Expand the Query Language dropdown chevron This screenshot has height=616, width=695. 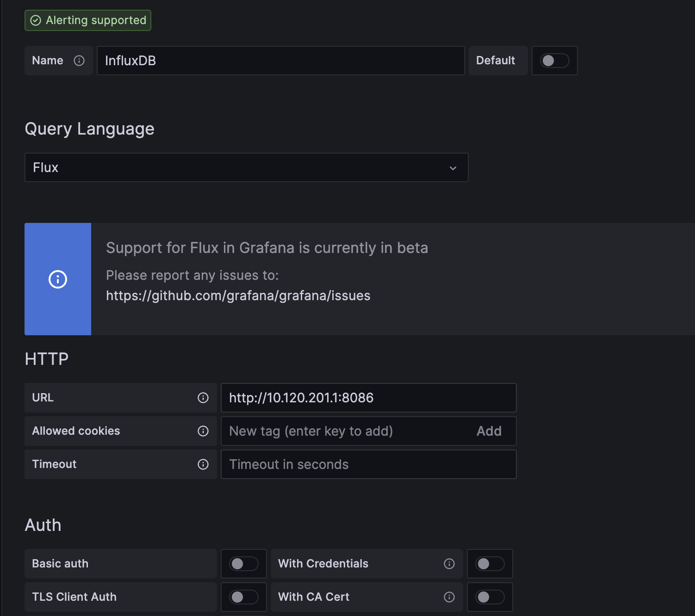pyautogui.click(x=453, y=168)
